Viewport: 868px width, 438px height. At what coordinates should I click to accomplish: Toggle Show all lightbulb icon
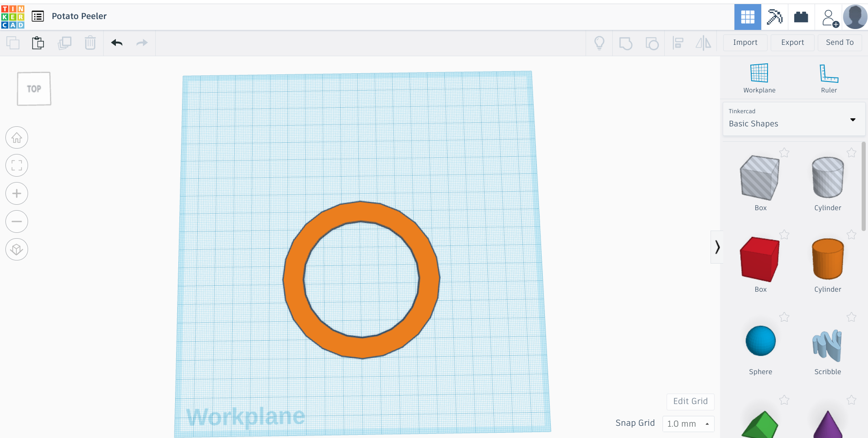(599, 43)
